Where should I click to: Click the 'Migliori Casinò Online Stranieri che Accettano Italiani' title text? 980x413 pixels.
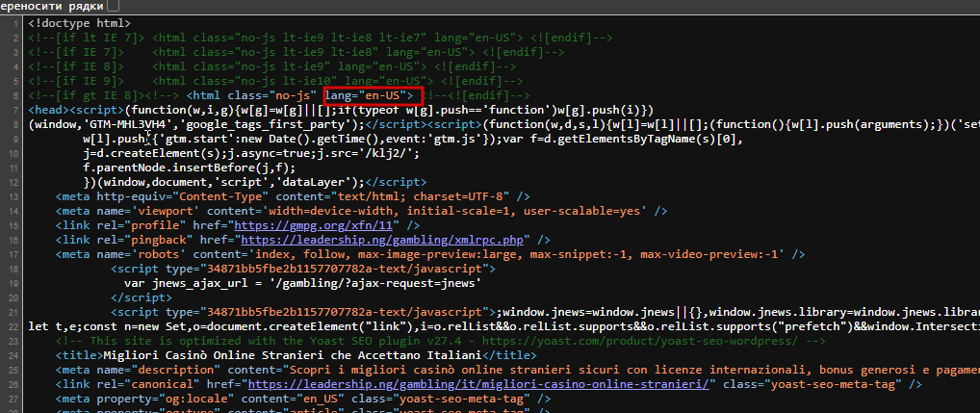(x=292, y=355)
